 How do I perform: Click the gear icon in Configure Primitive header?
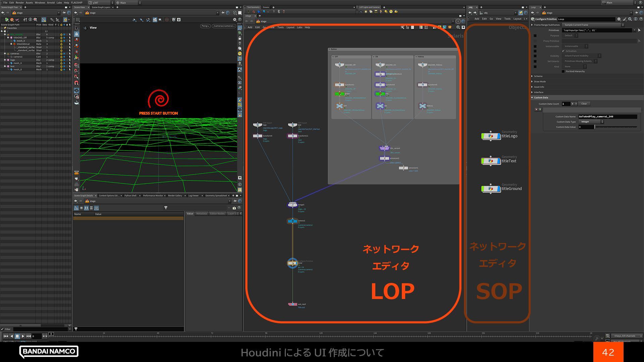(x=619, y=19)
